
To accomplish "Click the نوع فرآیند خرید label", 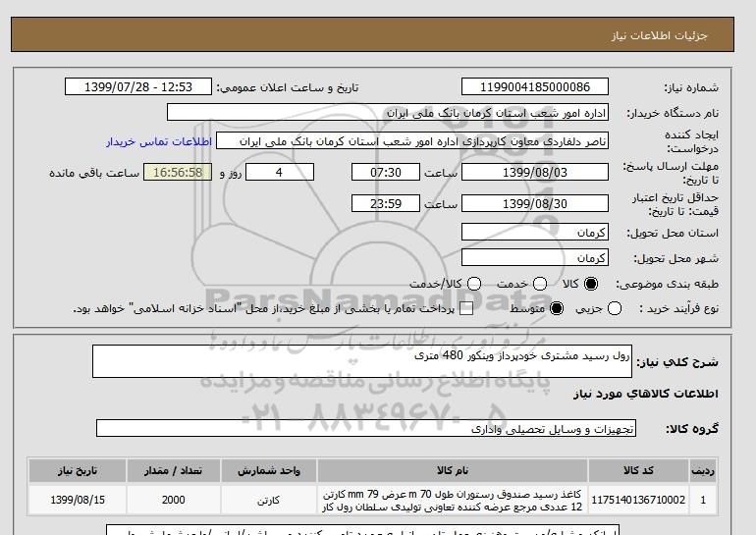I will point(679,308).
